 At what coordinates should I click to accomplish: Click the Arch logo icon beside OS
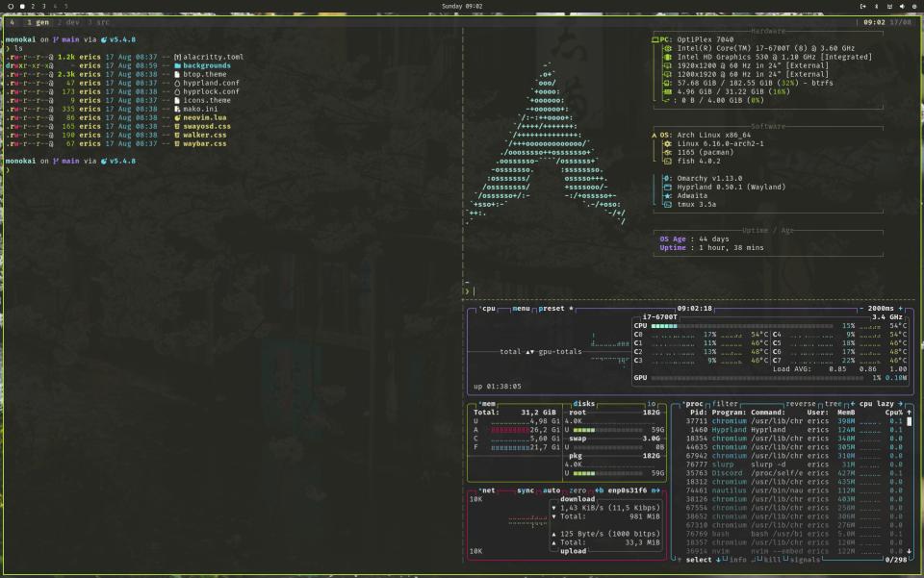[654, 136]
